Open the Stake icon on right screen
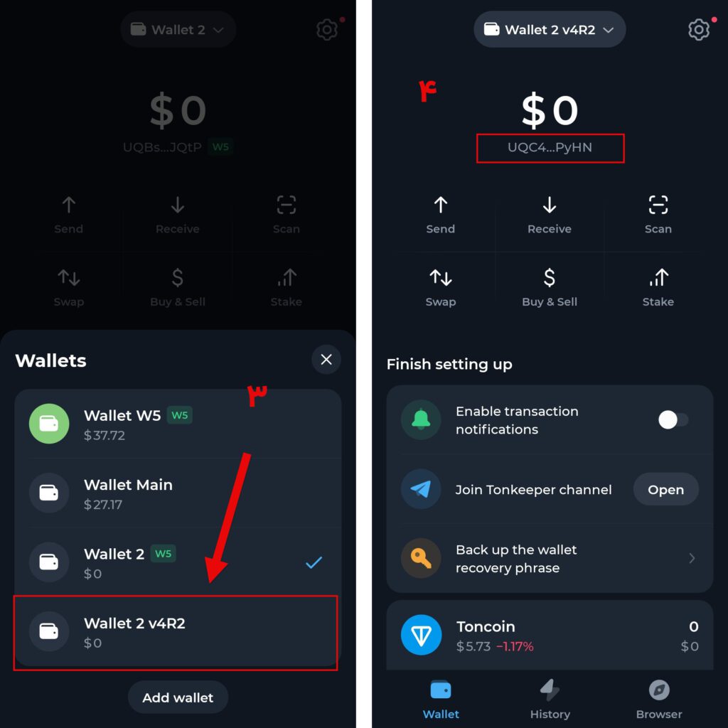Image resolution: width=728 pixels, height=728 pixels. pyautogui.click(x=658, y=278)
